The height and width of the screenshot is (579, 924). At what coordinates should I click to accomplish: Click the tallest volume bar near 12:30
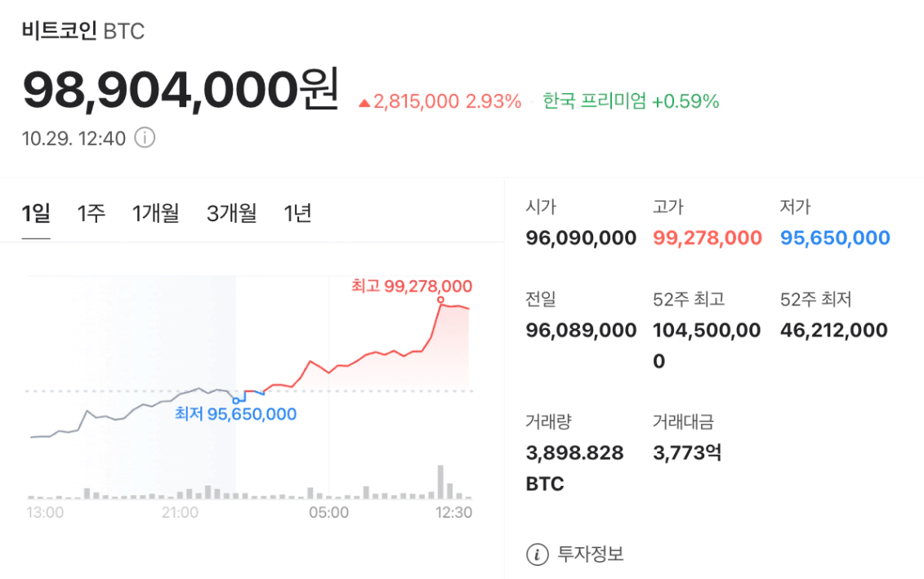[441, 482]
